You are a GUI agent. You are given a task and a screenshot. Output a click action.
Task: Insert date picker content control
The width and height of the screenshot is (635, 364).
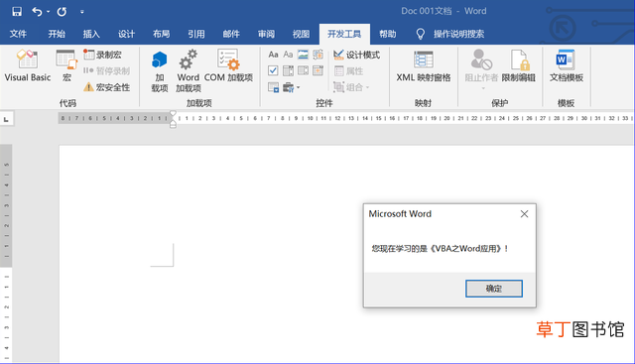(317, 70)
